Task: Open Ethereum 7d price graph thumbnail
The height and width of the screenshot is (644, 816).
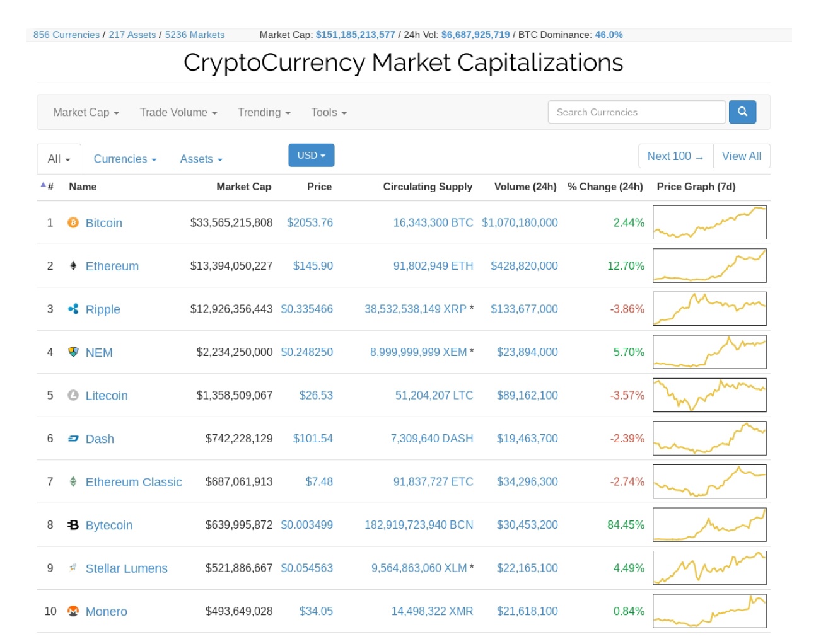Action: pos(709,266)
